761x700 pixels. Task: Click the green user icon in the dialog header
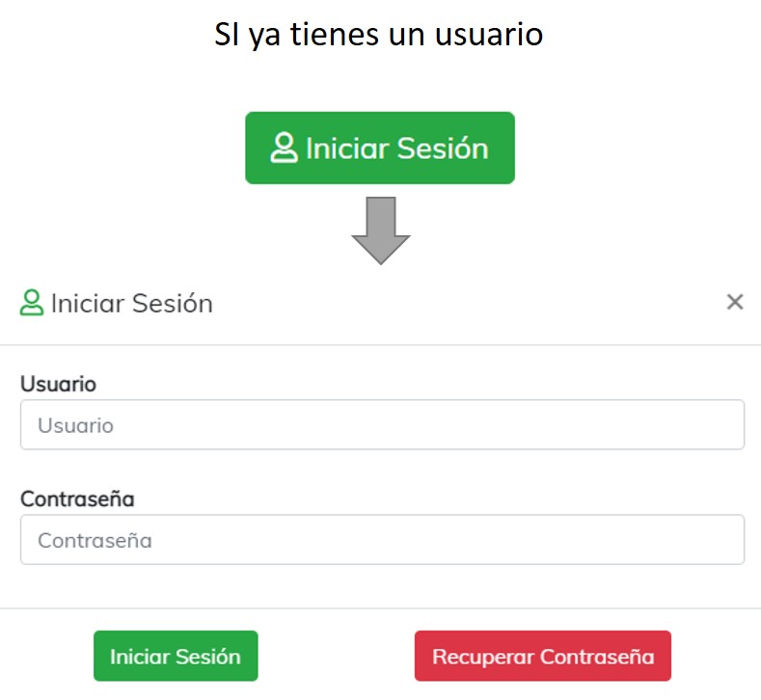32,303
